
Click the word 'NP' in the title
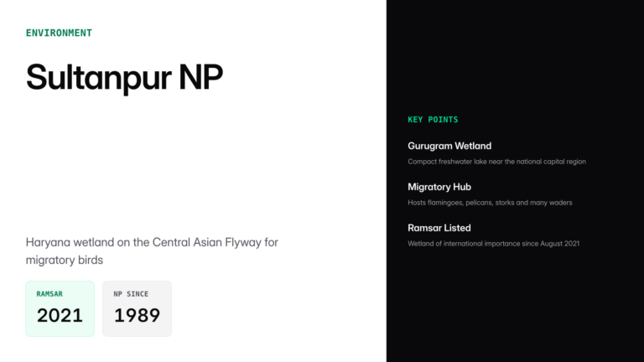tap(200, 77)
